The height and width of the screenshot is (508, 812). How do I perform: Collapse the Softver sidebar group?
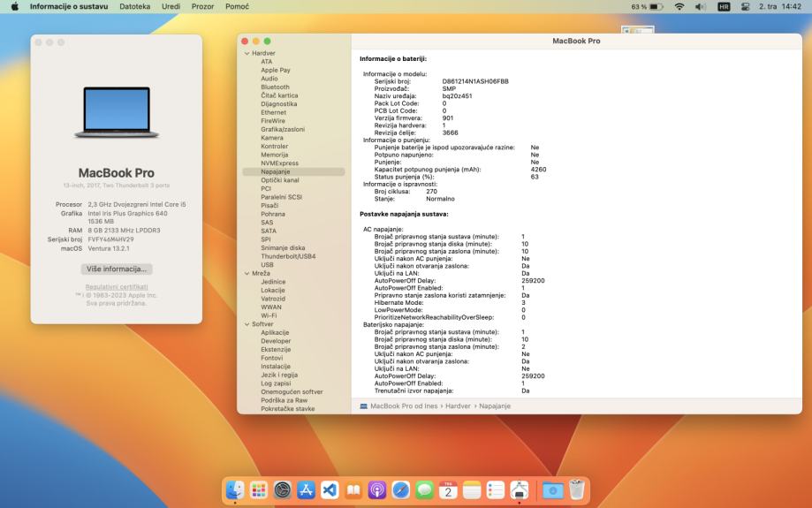[x=247, y=324]
